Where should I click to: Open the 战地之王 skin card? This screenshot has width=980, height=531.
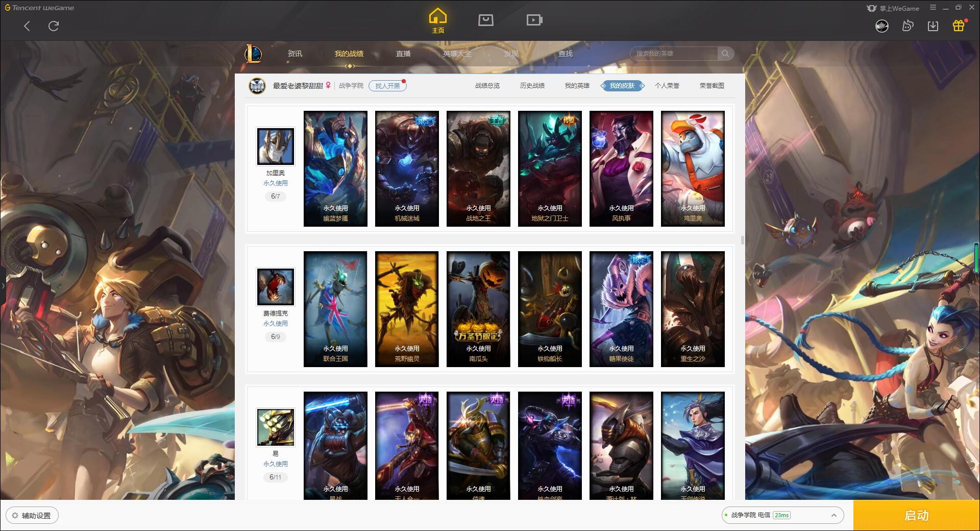click(x=478, y=168)
